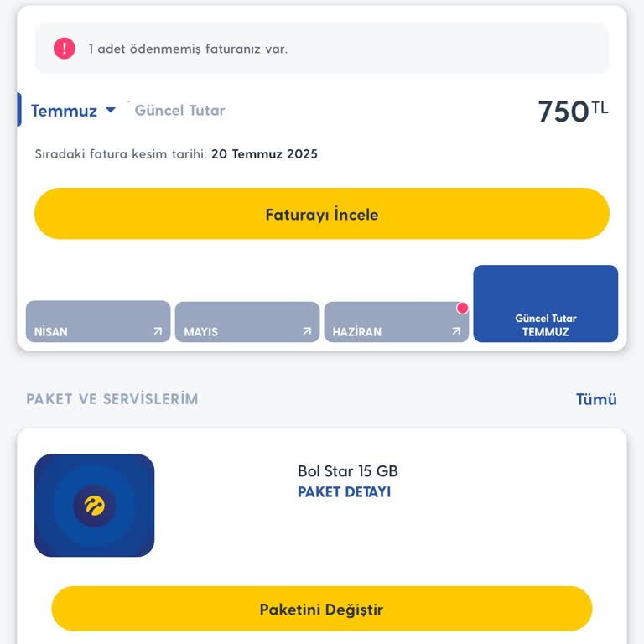Click the arrow icon on MAYIS bar
The width and height of the screenshot is (644, 644).
(307, 331)
